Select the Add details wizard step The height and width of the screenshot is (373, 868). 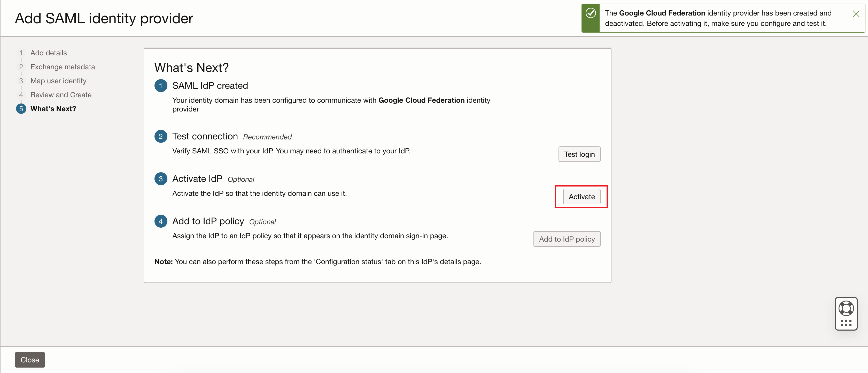point(49,53)
